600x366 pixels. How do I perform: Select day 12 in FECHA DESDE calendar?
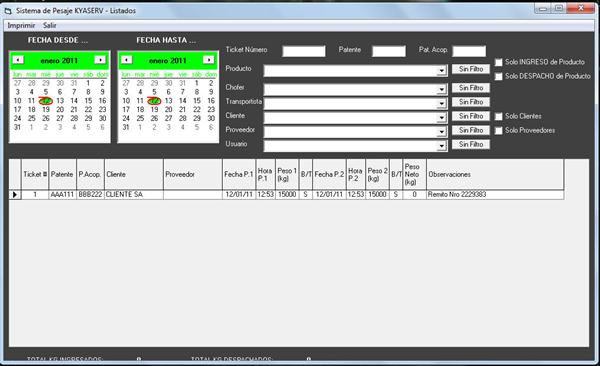tap(46, 101)
